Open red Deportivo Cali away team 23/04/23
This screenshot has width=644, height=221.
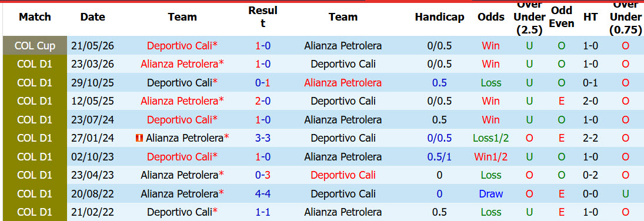[x=343, y=175]
